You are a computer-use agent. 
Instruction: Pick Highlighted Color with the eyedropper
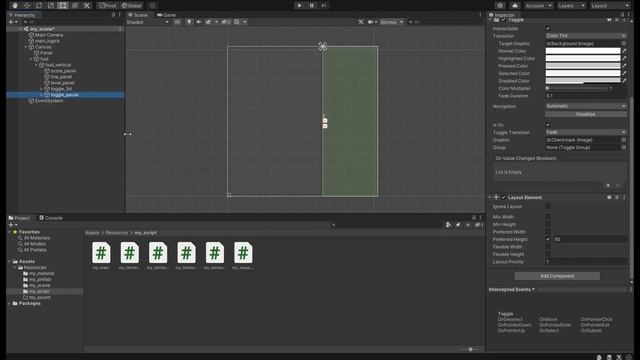coord(624,58)
